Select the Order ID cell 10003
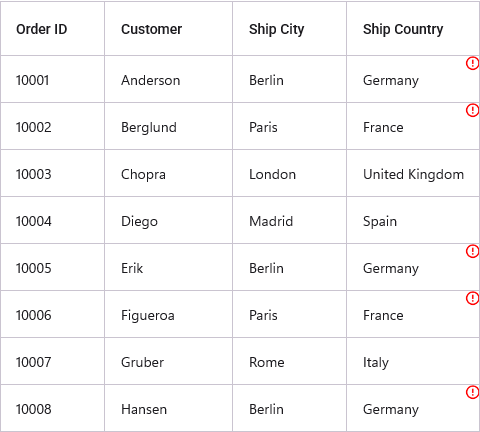 (52, 173)
